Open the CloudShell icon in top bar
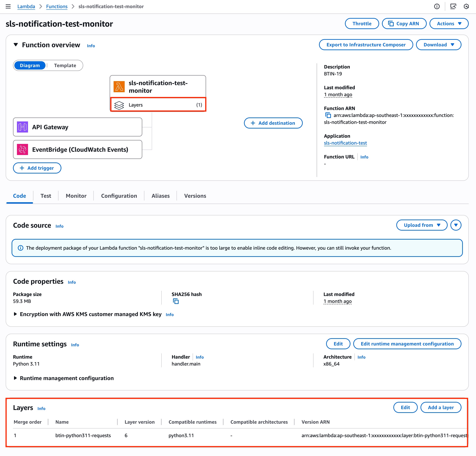 point(453,7)
